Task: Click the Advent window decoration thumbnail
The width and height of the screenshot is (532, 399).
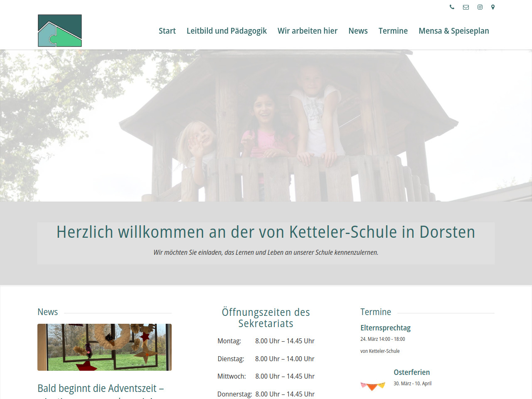Action: (x=104, y=347)
